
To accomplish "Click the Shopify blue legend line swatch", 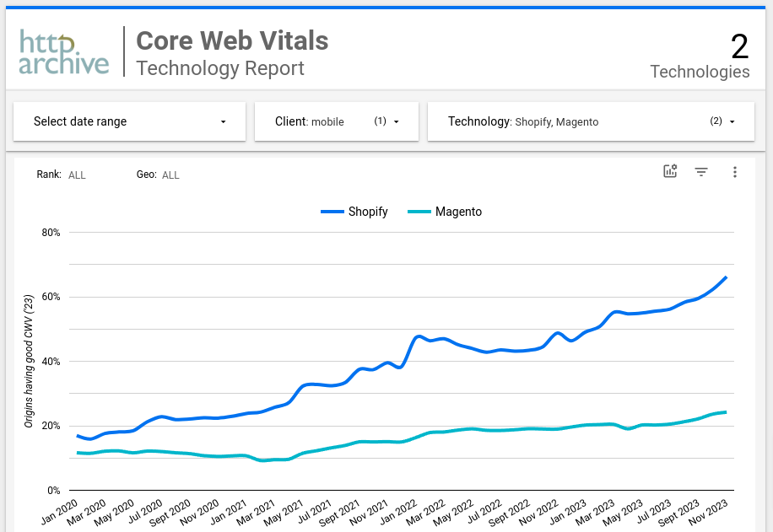I will tap(332, 212).
